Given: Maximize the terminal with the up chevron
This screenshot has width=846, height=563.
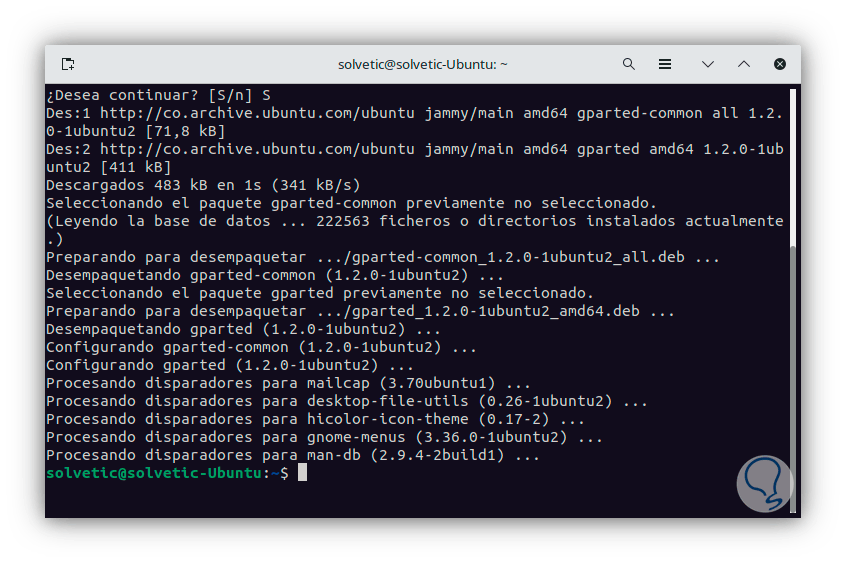Looking at the screenshot, I should (x=743, y=64).
